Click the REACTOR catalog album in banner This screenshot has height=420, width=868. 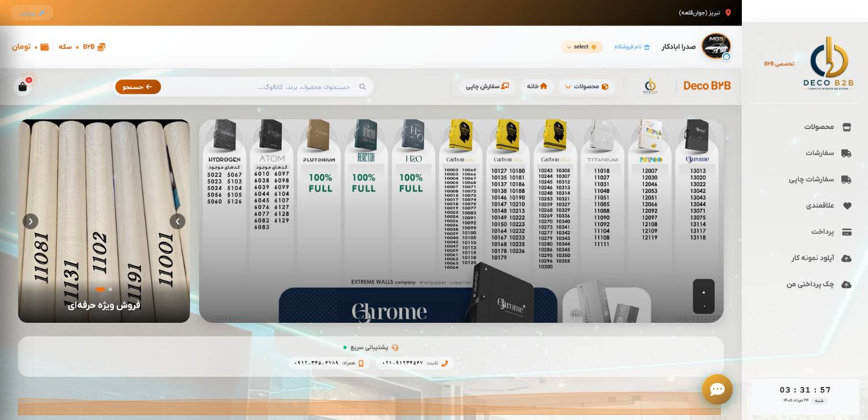click(x=366, y=135)
